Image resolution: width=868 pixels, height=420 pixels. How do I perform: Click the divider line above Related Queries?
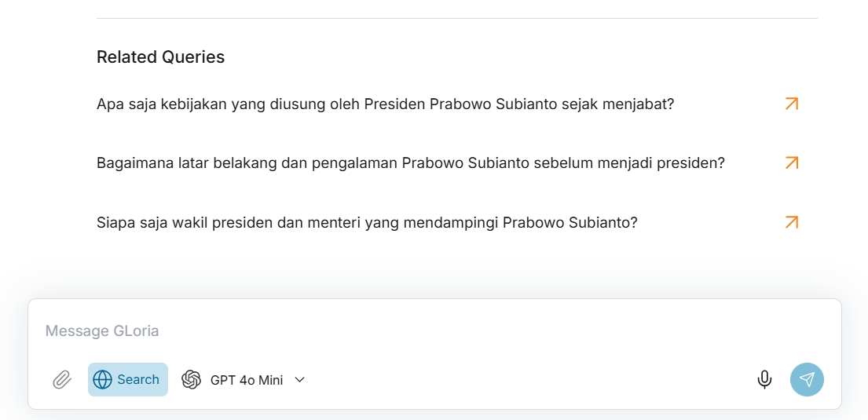(456, 18)
